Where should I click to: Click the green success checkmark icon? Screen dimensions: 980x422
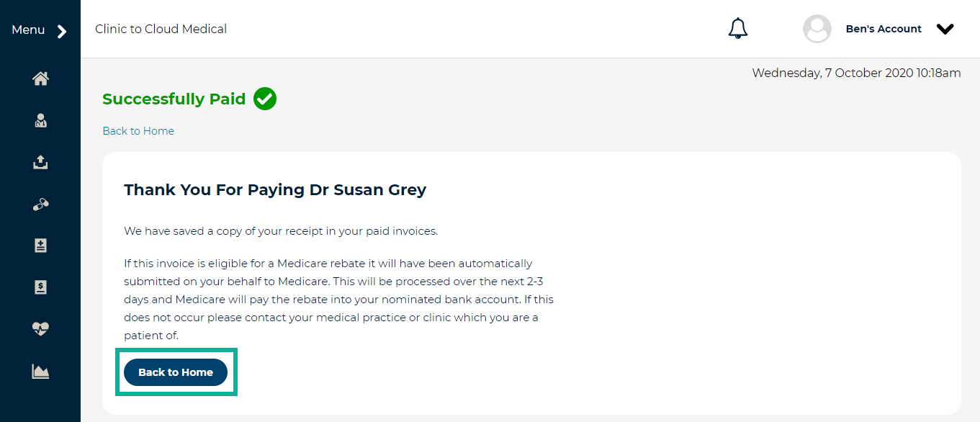coord(265,99)
